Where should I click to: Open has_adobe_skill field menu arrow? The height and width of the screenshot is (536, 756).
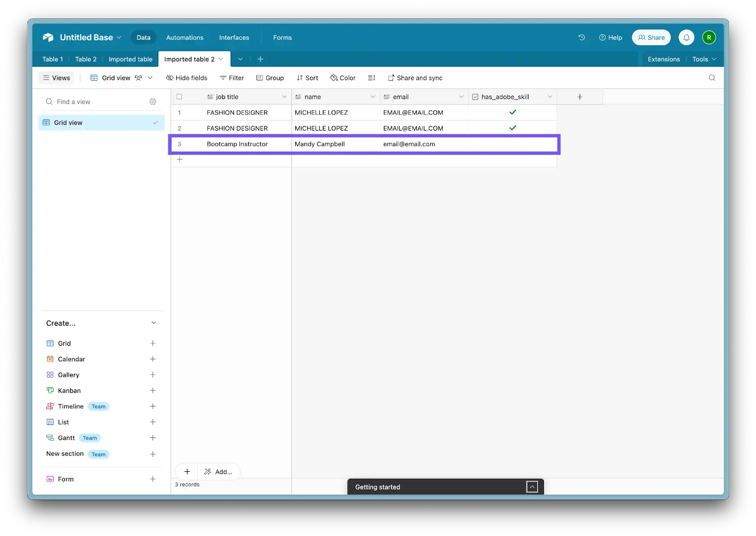(x=550, y=97)
